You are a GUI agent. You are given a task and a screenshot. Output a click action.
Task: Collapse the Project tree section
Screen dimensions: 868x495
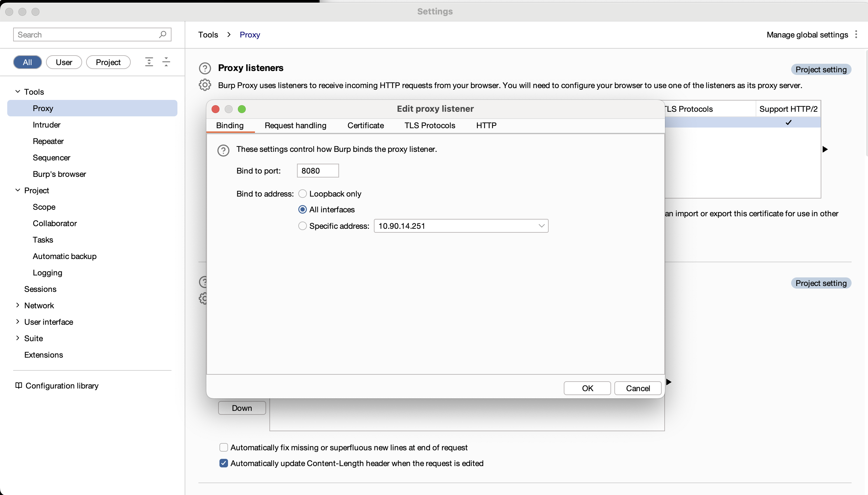[x=18, y=190]
